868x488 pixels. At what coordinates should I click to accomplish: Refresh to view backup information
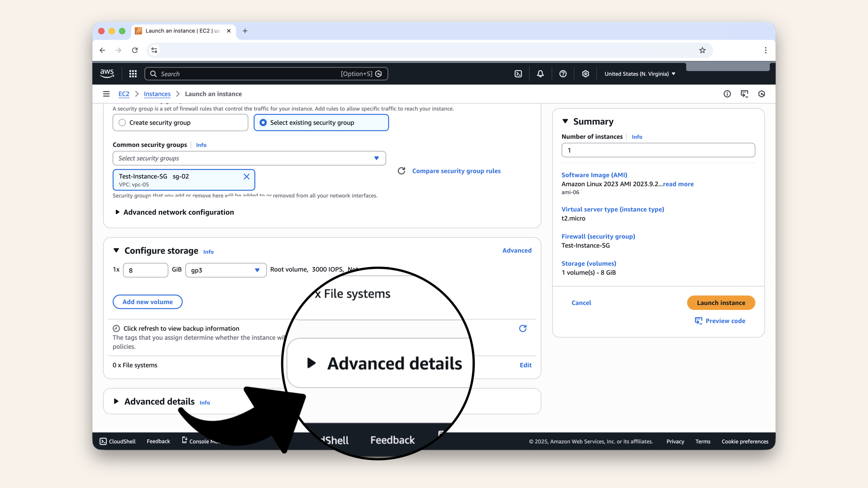pos(523,328)
